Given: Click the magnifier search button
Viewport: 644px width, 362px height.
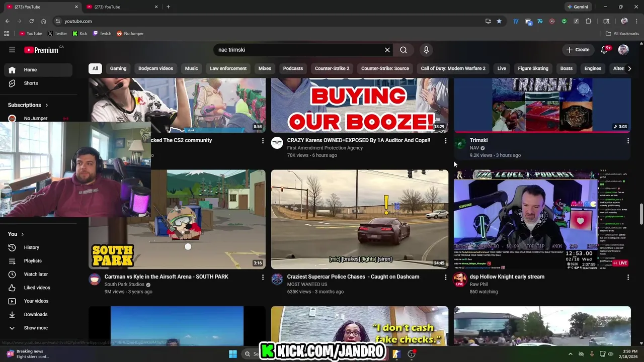Looking at the screenshot, I should pyautogui.click(x=404, y=50).
